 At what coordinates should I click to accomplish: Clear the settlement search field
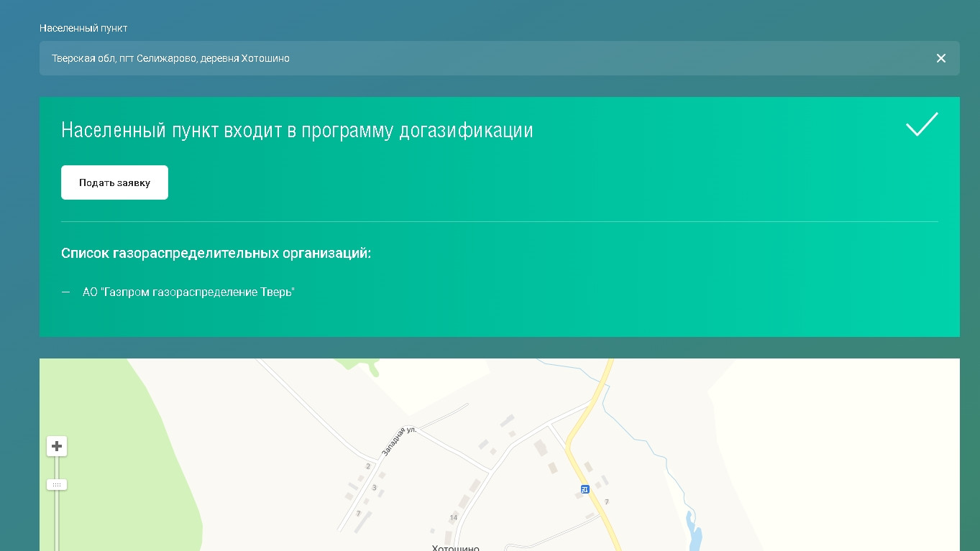coord(940,58)
